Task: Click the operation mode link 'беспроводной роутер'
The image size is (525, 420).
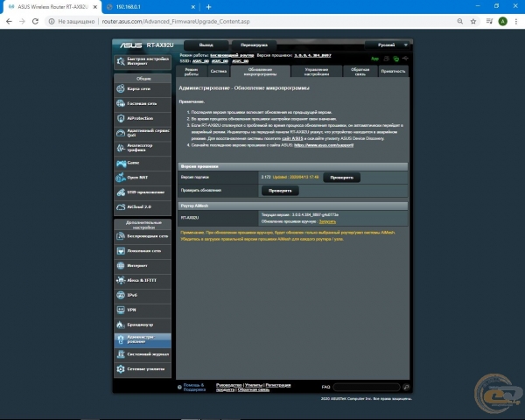Action: (x=232, y=55)
